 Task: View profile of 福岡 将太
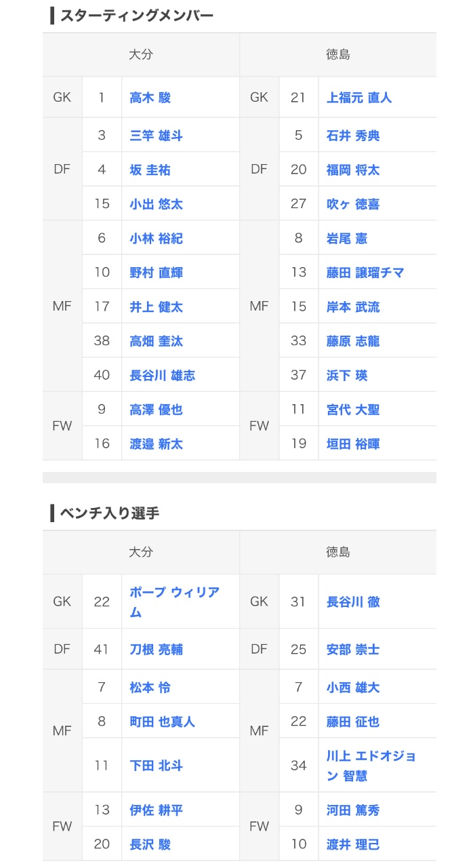(x=353, y=170)
